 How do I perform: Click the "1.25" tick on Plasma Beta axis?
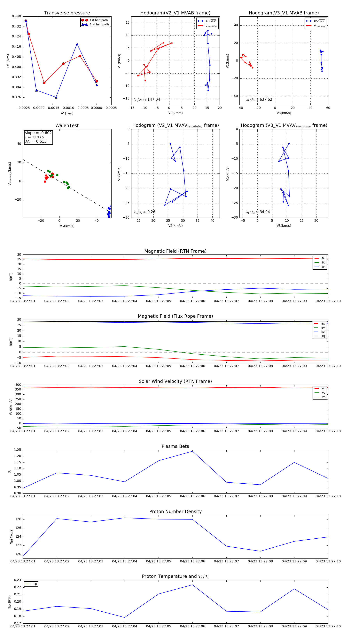coord(18,450)
